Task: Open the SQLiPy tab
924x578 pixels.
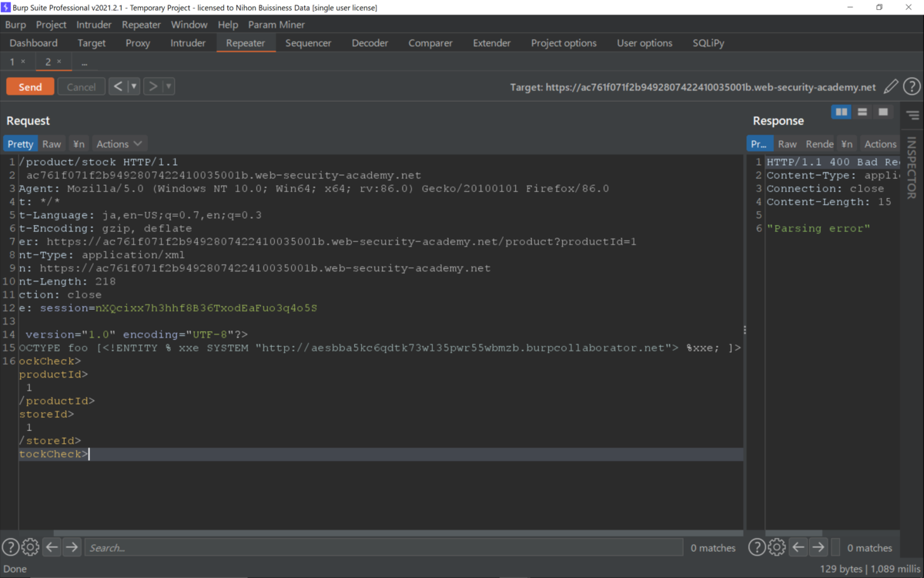Action: point(708,43)
